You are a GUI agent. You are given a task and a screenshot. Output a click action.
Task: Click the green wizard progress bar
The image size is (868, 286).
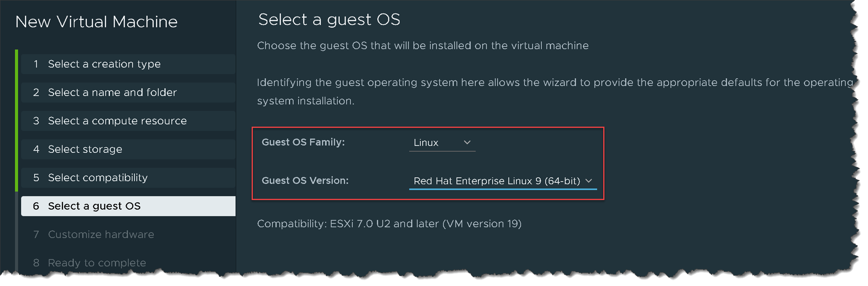tap(16, 121)
